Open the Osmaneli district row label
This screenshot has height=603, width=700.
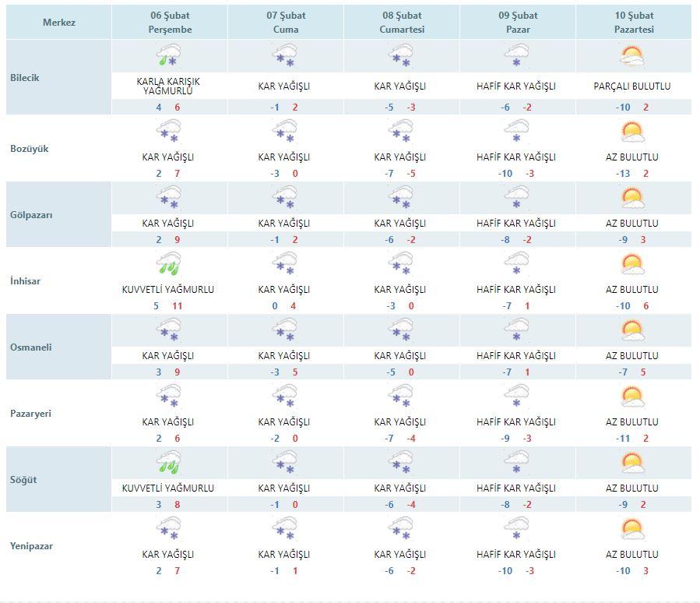point(31,347)
